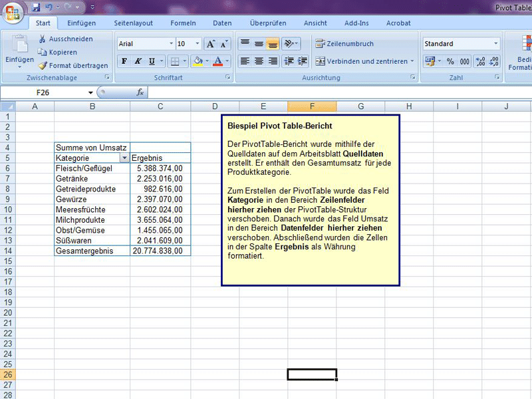Toggle underline (U) formatting
Viewport: 532px width, 399px height.
pos(152,61)
